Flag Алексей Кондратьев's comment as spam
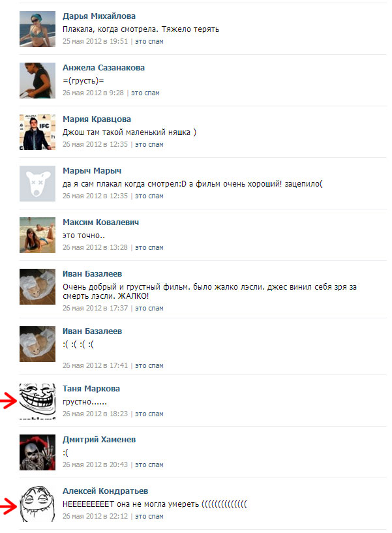 point(149,516)
